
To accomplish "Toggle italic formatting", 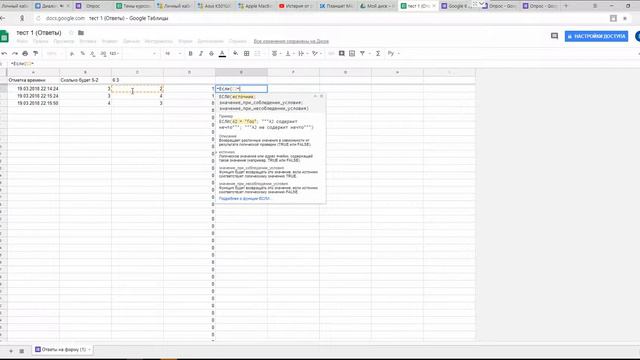I will click(x=201, y=53).
